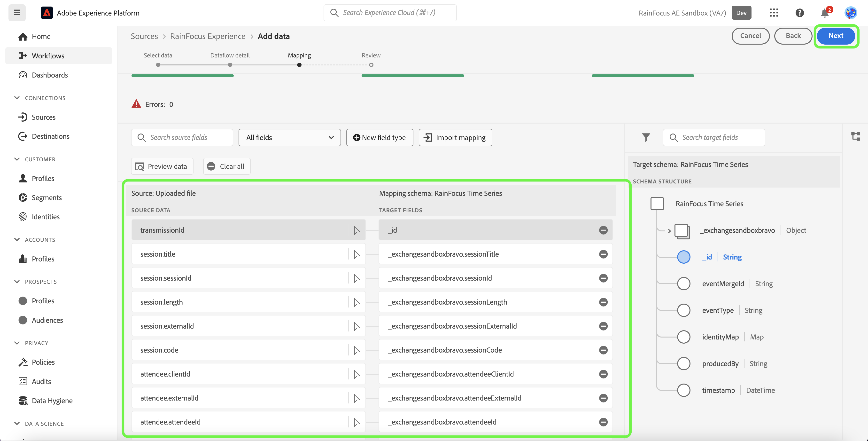The width and height of the screenshot is (868, 441).
Task: Open Segments in the sidebar
Action: click(46, 197)
